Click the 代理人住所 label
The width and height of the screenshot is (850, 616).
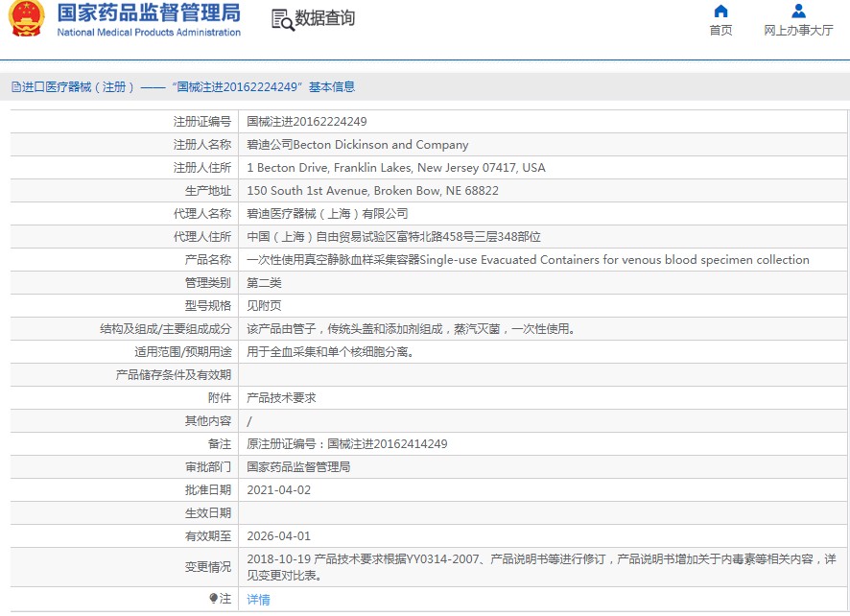(x=202, y=237)
